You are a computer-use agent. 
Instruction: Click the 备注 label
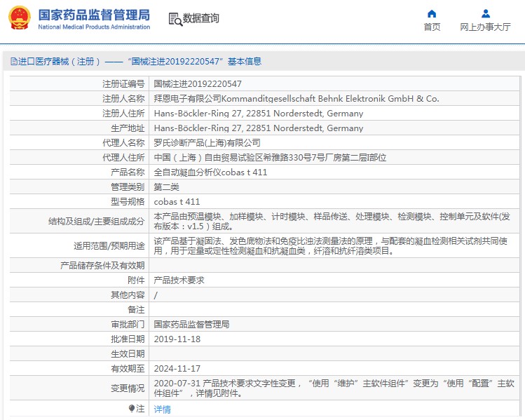(136, 309)
